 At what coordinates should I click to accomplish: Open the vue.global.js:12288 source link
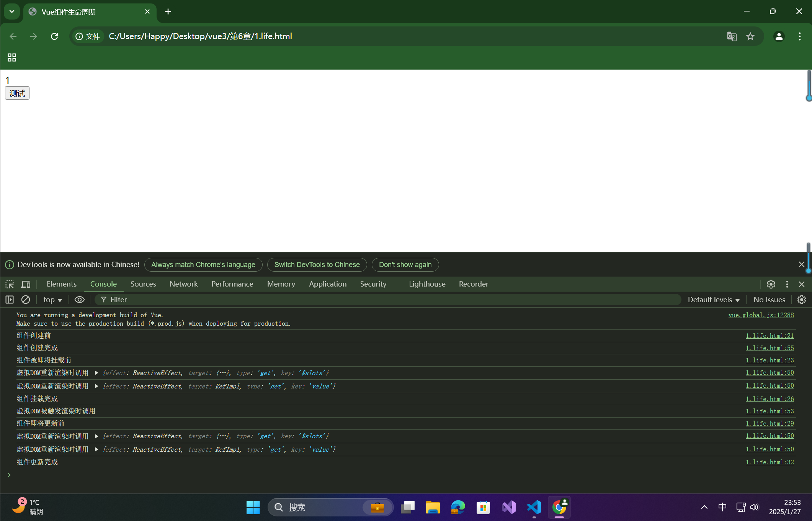(x=761, y=315)
